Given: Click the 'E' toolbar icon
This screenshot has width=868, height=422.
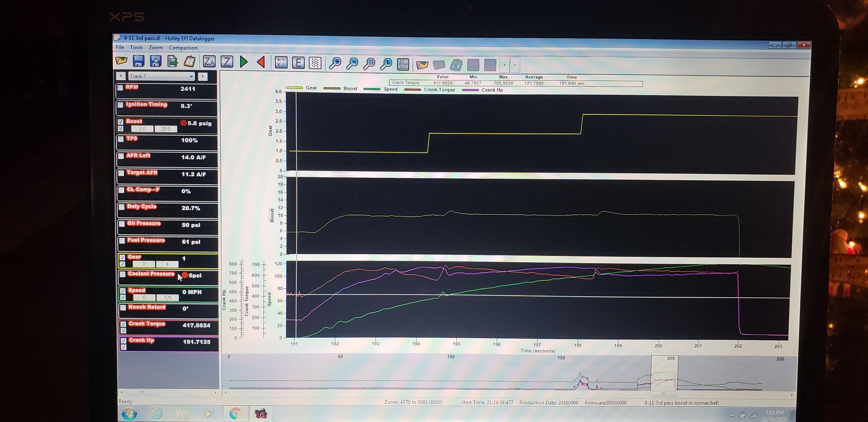Looking at the screenshot, I should [298, 63].
